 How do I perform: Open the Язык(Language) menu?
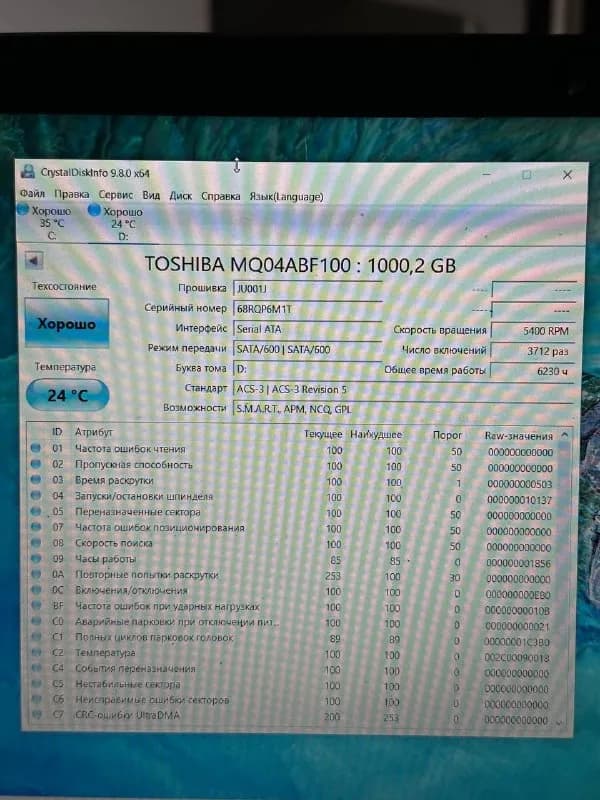coord(286,196)
